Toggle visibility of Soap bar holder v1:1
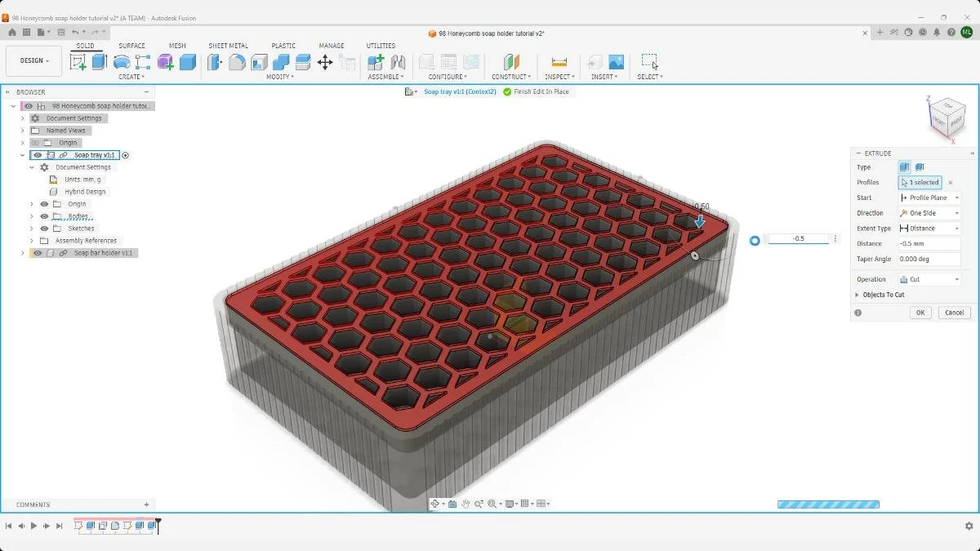This screenshot has height=551, width=980. (x=38, y=253)
